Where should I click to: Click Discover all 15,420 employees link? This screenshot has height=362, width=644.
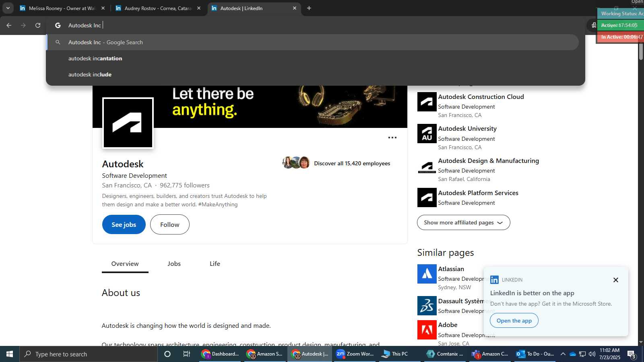coord(352,163)
